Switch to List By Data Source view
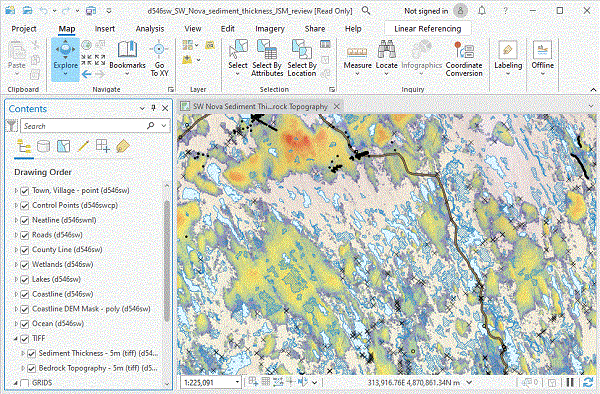This screenshot has height=394, width=600. point(44,146)
